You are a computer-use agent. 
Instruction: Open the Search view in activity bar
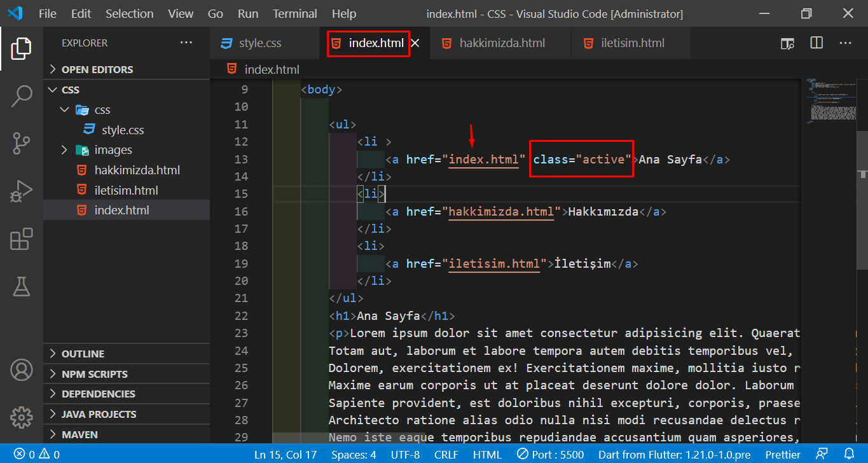pos(22,97)
